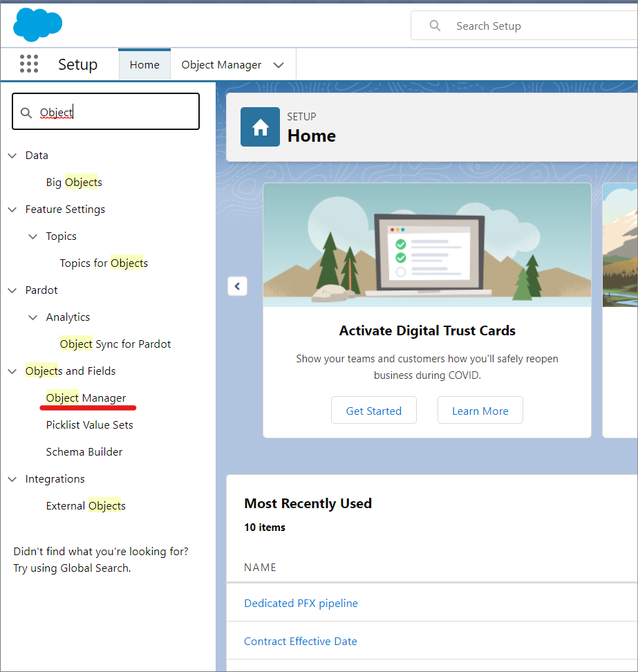Click the Get Started button

click(x=374, y=411)
